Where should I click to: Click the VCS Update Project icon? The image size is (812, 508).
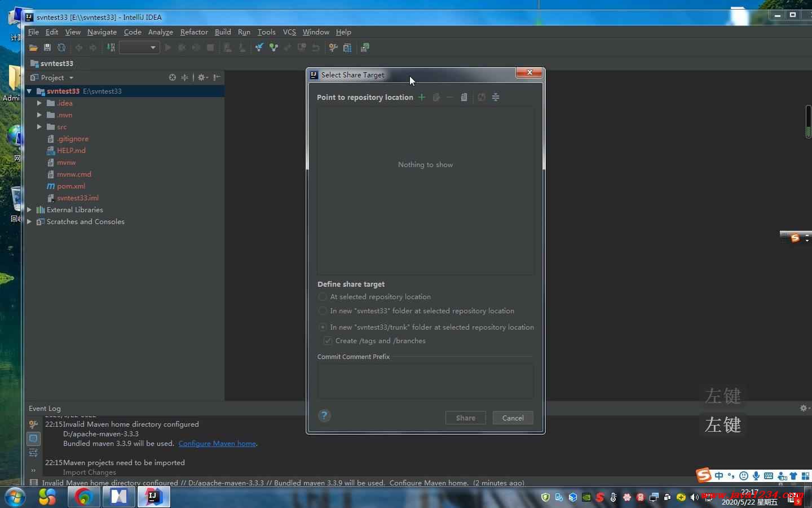pyautogui.click(x=259, y=48)
